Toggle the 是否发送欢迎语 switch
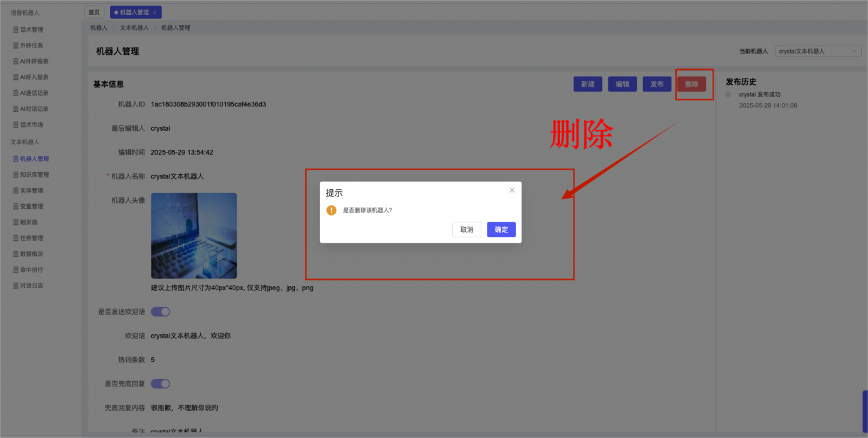 tap(160, 312)
